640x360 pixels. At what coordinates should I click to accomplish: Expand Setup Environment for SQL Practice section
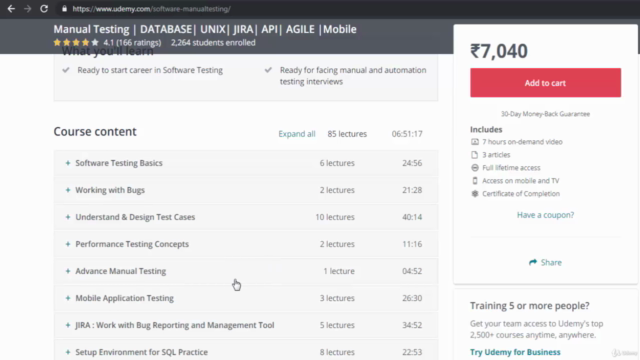pos(246,351)
